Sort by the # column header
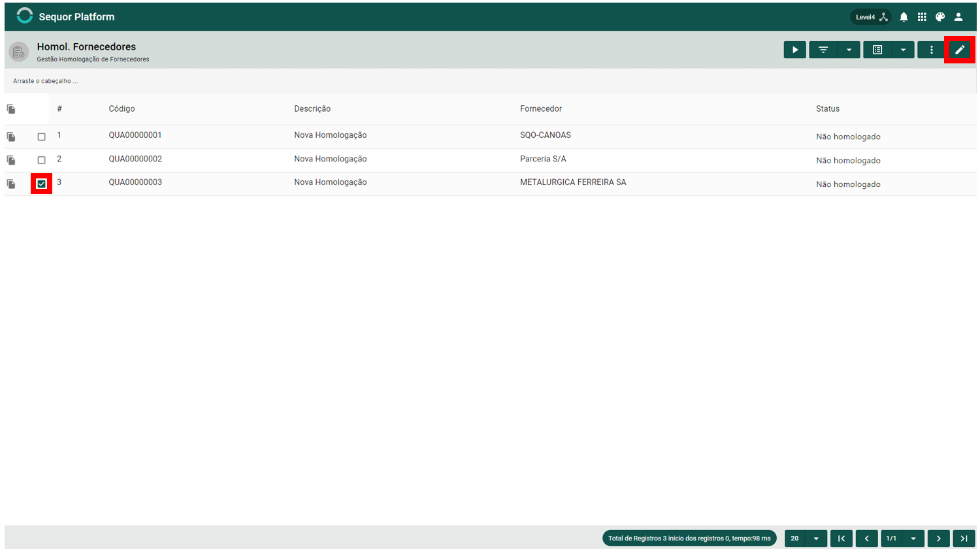The width and height of the screenshot is (980, 549). click(x=59, y=108)
